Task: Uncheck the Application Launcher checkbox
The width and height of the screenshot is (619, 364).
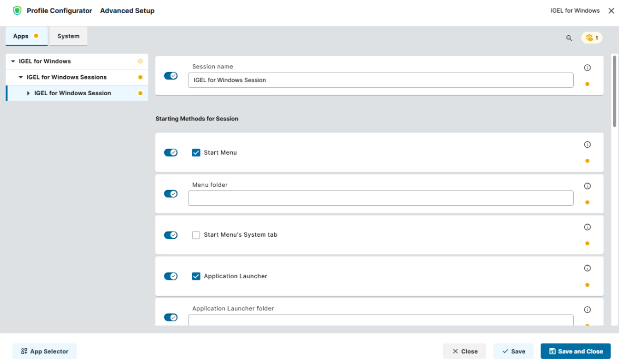Action: pyautogui.click(x=196, y=276)
